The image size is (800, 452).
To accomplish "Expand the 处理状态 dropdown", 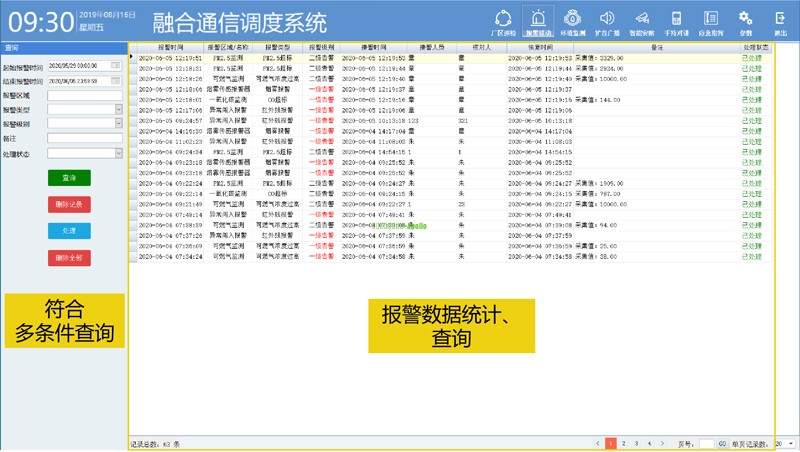I will tap(118, 153).
